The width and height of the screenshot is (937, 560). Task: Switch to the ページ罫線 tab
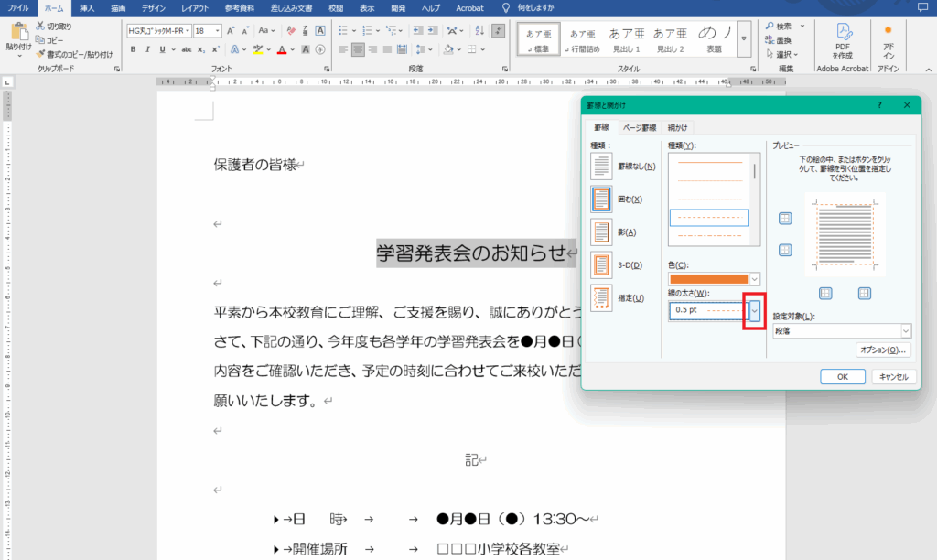pos(640,127)
